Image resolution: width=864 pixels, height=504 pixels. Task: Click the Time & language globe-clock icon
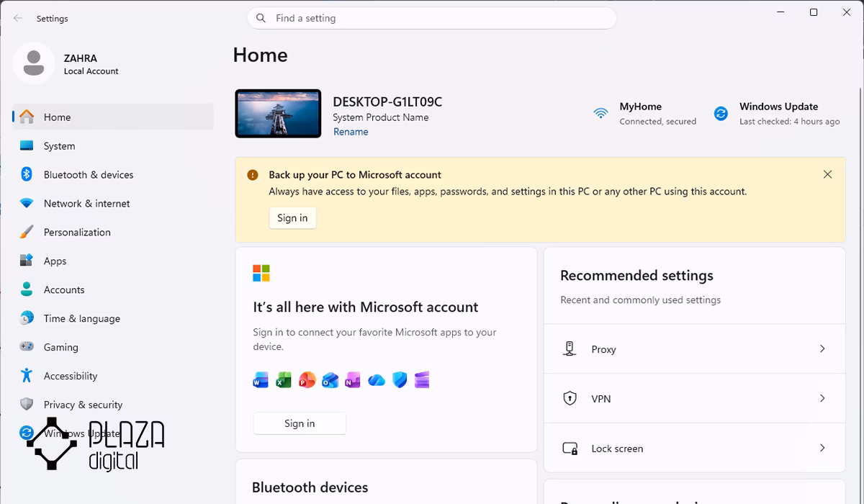(27, 318)
